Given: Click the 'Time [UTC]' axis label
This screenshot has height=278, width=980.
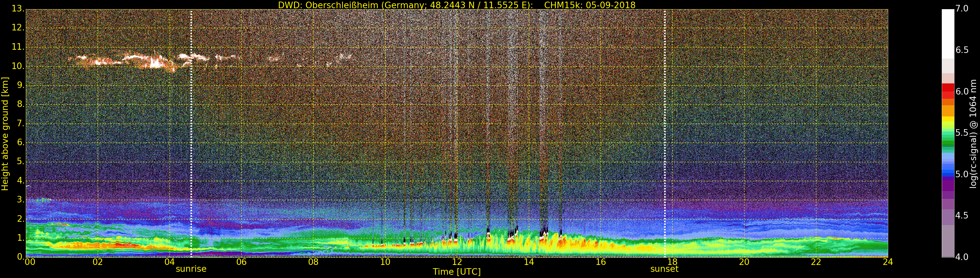Looking at the screenshot, I should (457, 272).
